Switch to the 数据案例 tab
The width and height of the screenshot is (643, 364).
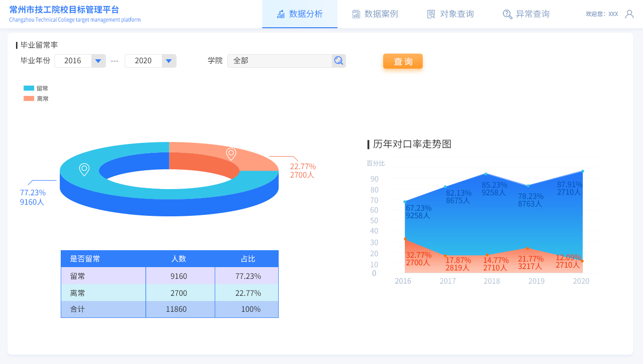(375, 14)
